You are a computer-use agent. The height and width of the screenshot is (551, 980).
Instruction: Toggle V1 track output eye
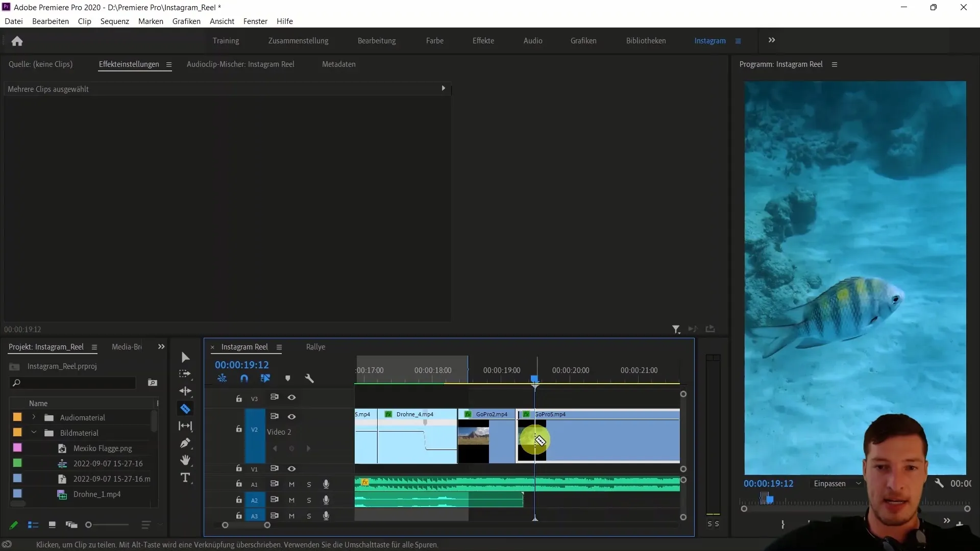pos(291,469)
